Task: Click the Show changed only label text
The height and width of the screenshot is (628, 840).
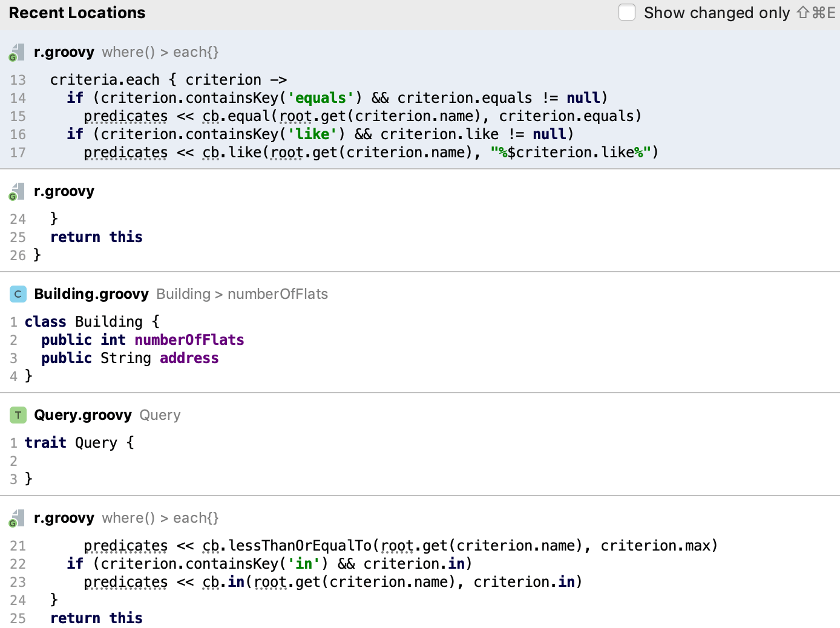Action: pyautogui.click(x=717, y=13)
